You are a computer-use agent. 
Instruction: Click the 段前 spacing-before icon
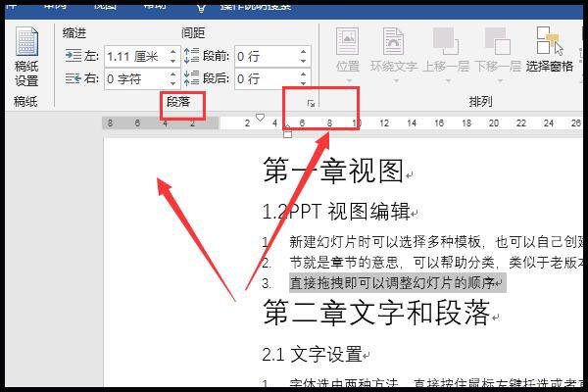191,56
